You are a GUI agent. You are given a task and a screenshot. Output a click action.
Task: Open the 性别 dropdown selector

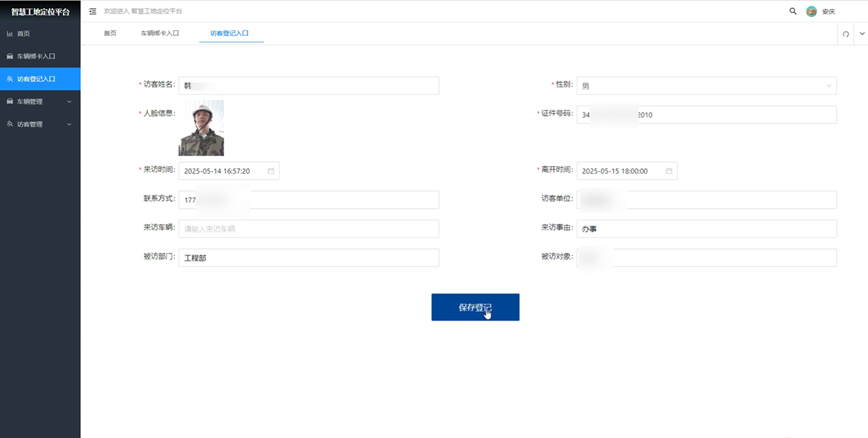pos(706,85)
